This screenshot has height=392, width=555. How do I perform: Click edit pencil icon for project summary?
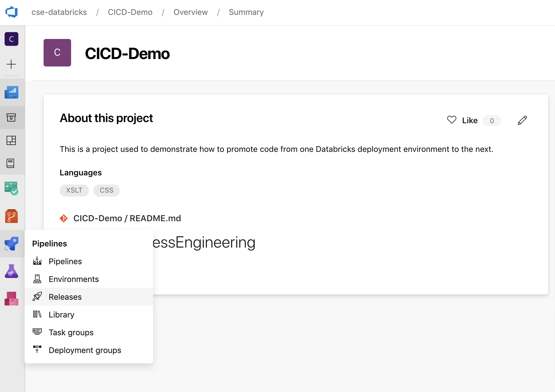click(523, 120)
